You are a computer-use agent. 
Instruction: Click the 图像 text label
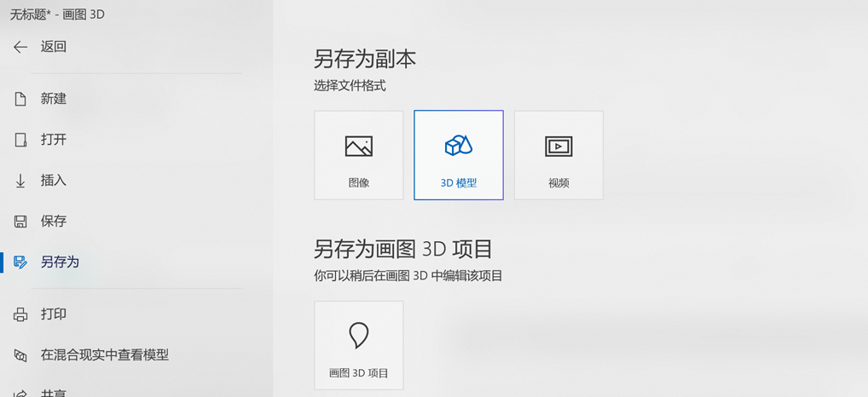pyautogui.click(x=359, y=183)
